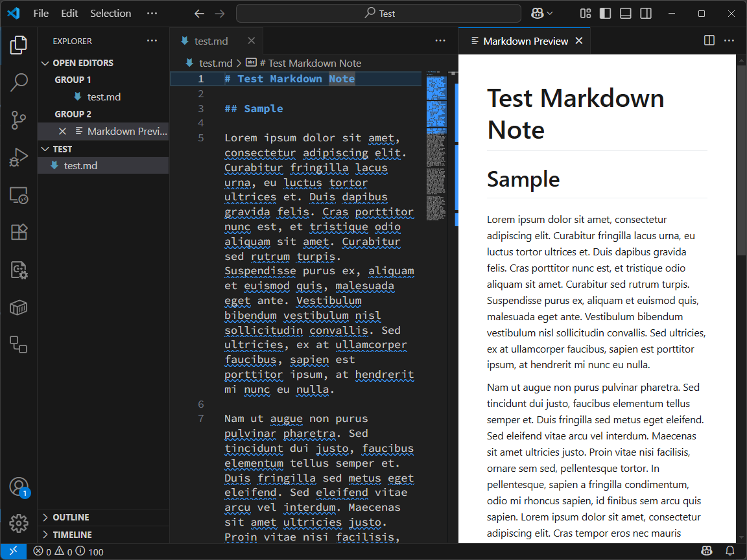Click the editor minimap
This screenshot has height=560, width=747.
click(x=436, y=145)
